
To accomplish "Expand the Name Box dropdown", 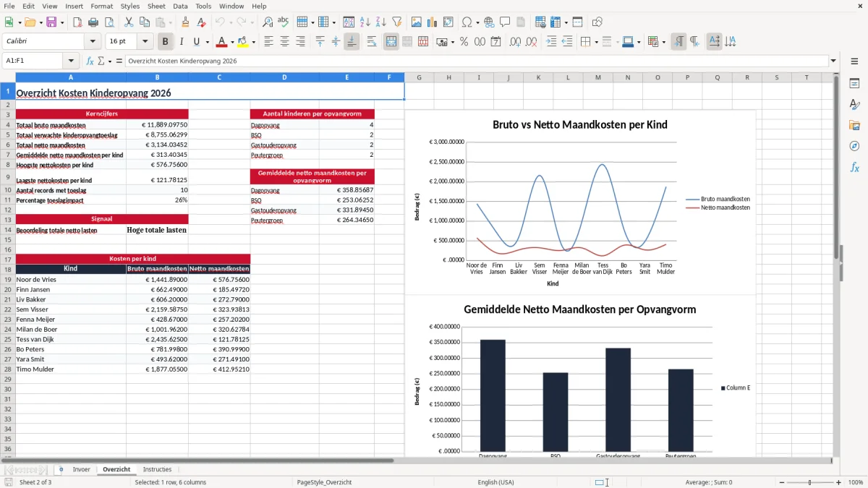I will (71, 61).
